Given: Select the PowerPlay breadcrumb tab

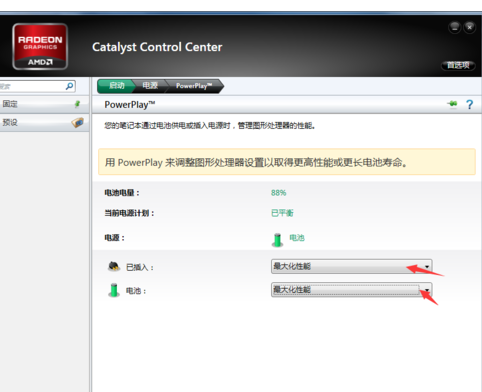Looking at the screenshot, I should click(194, 86).
